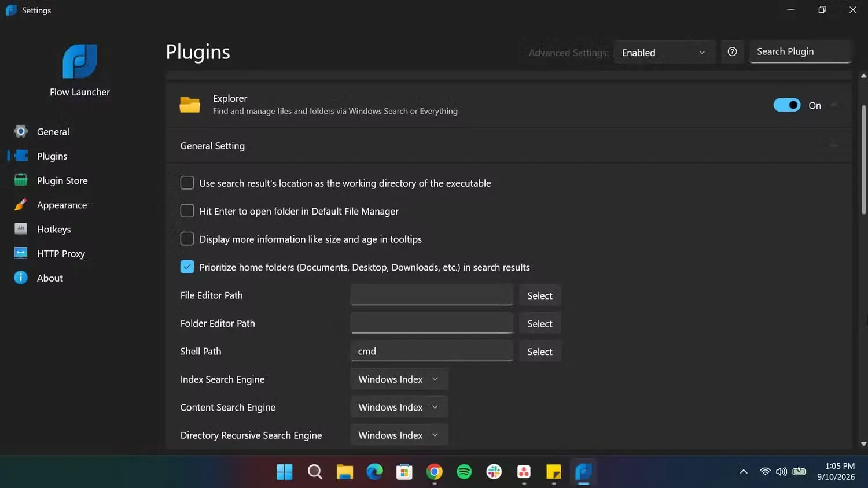Click the Shell Path cmd field
The width and height of the screenshot is (868, 488).
tap(432, 351)
